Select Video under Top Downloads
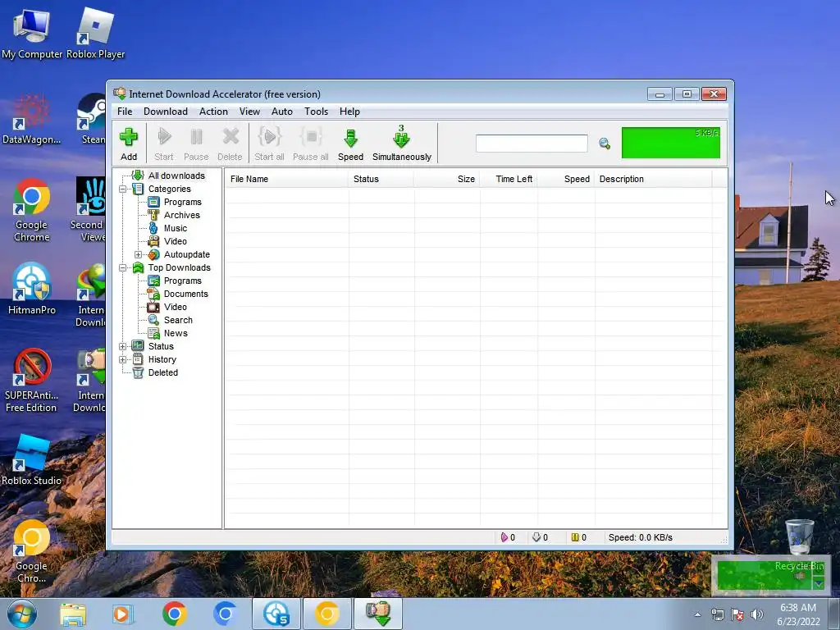The image size is (840, 630). (x=176, y=307)
